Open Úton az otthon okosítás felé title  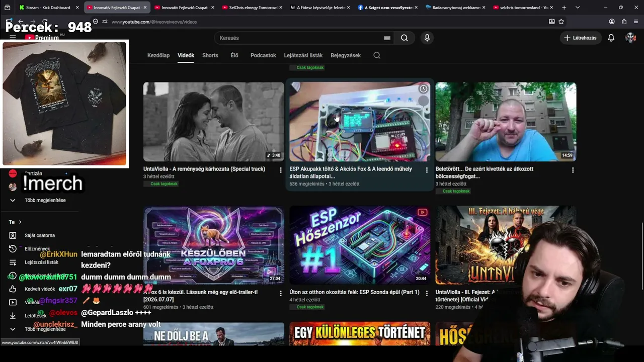point(354,292)
